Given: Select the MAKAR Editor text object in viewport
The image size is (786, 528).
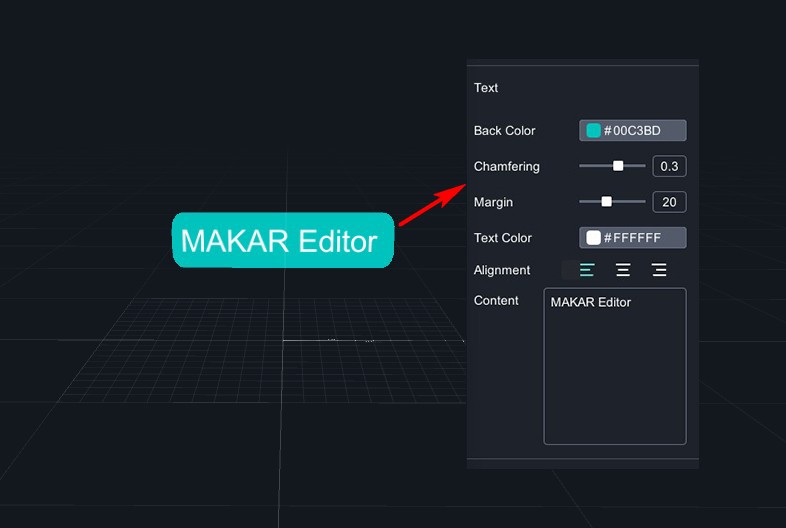Looking at the screenshot, I should tap(283, 241).
